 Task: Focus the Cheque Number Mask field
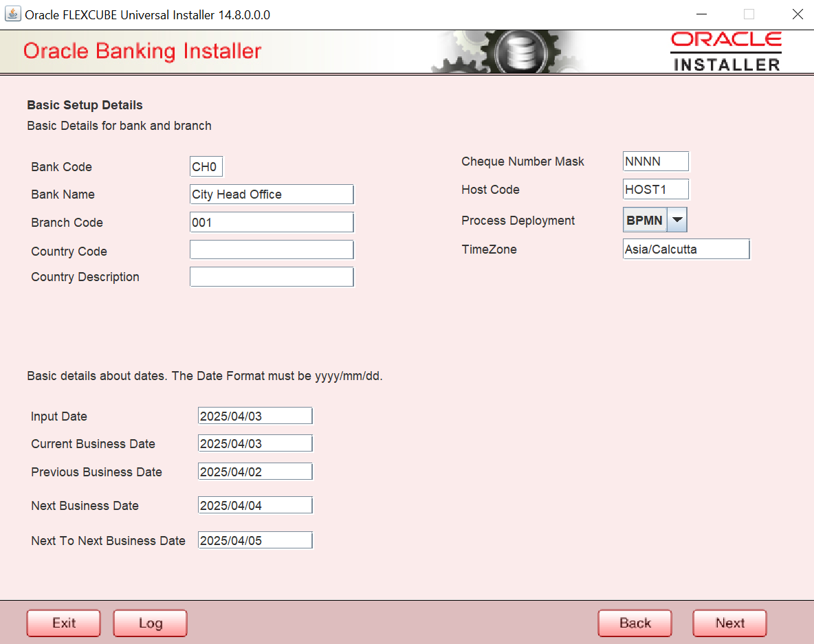coord(656,161)
